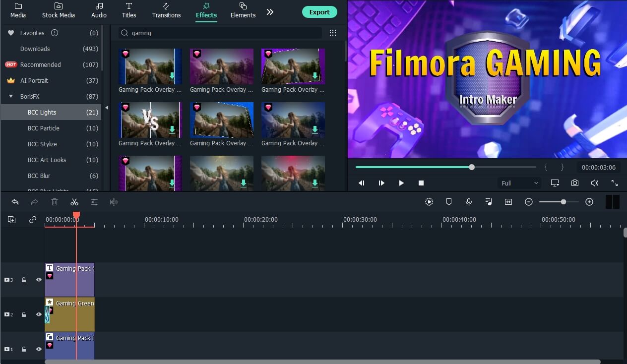
Task: Hide video track 2 with eye icon
Action: (39, 314)
